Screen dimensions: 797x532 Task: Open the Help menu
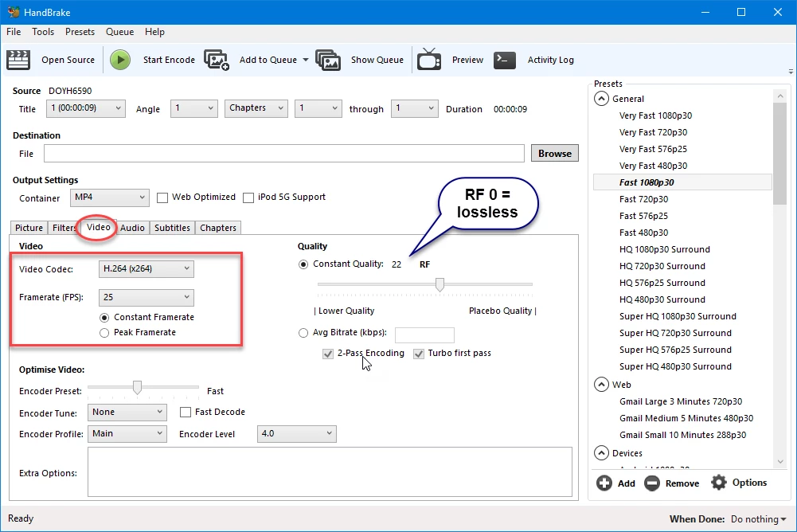point(154,32)
